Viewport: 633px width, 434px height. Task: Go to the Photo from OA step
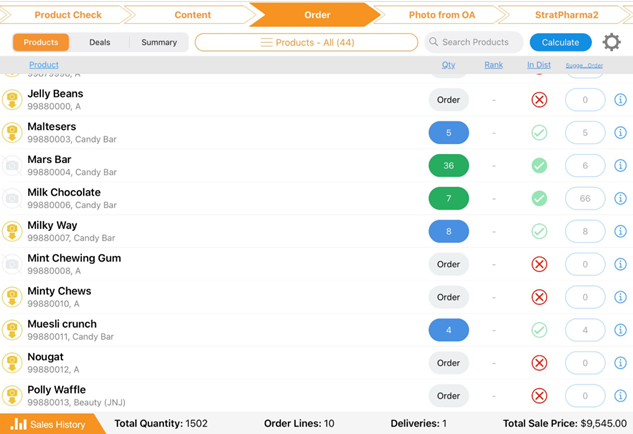(x=442, y=15)
